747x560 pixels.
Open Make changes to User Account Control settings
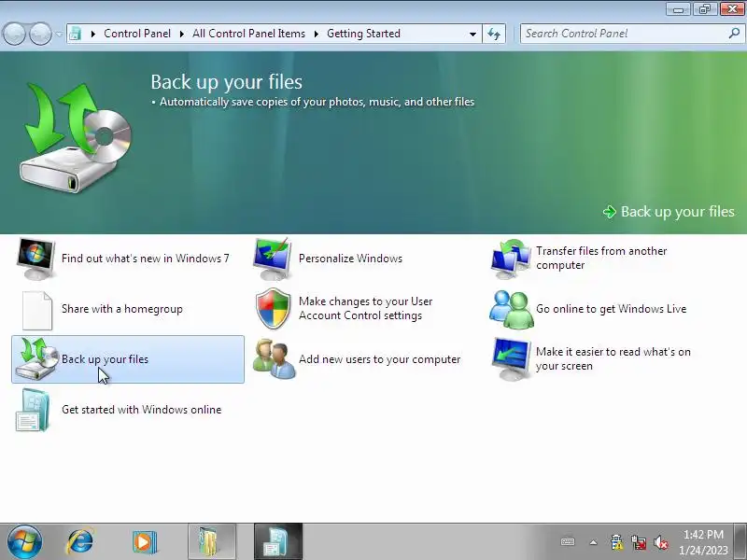tap(365, 309)
